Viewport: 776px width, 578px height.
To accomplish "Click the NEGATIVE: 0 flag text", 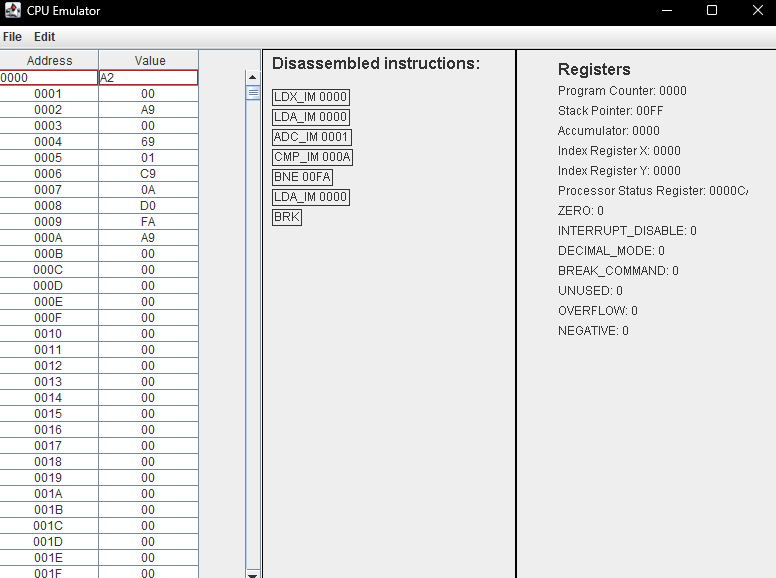I will point(593,331).
